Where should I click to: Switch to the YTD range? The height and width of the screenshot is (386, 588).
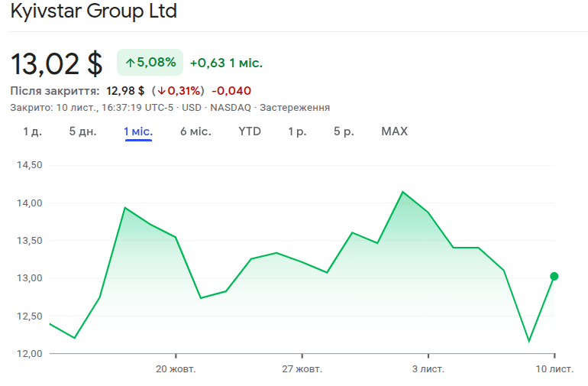click(250, 131)
